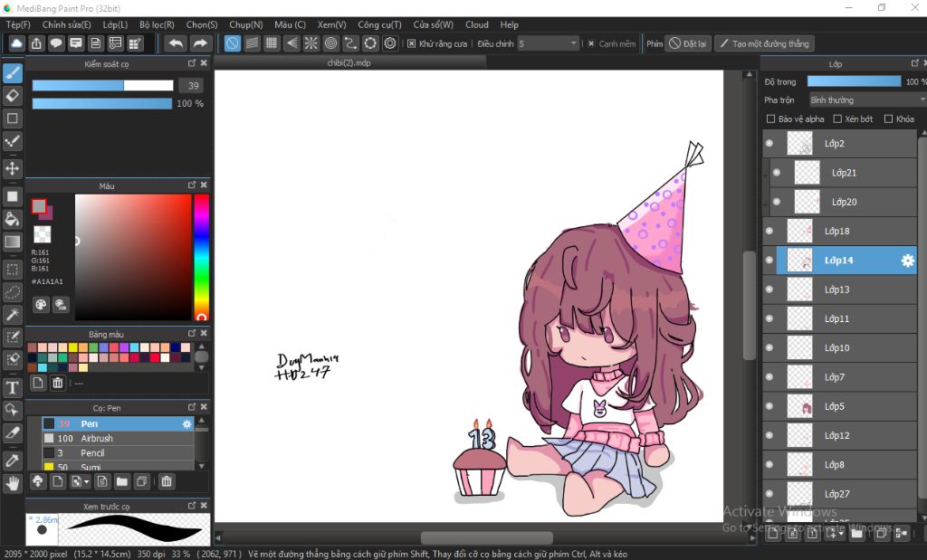Open the color palette wheel icon
Image resolution: width=927 pixels, height=560 pixels.
click(x=41, y=305)
